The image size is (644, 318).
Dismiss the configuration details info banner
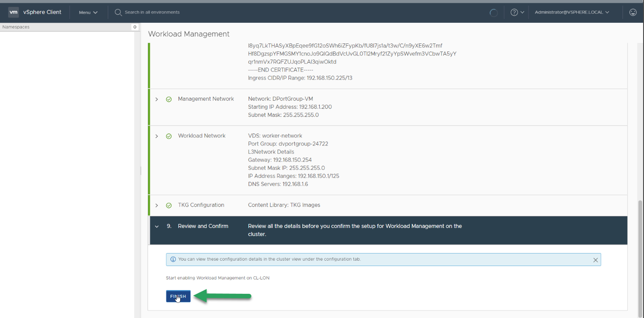[x=595, y=260]
